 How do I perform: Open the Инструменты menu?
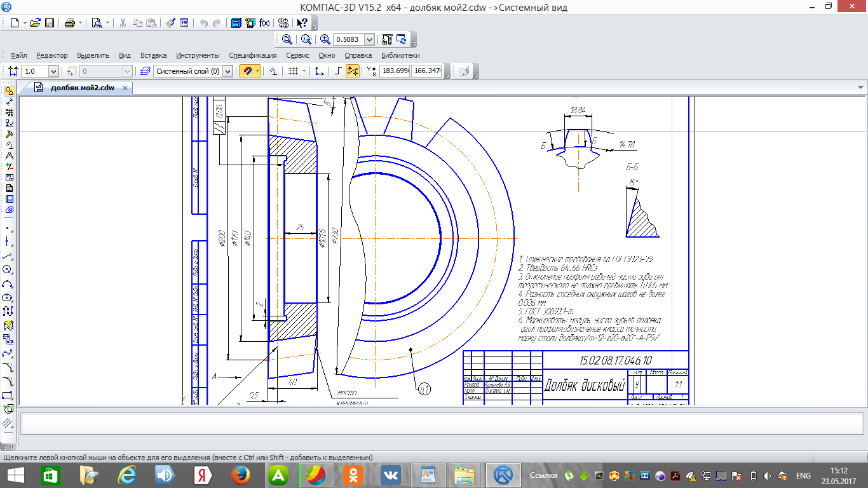[198, 55]
